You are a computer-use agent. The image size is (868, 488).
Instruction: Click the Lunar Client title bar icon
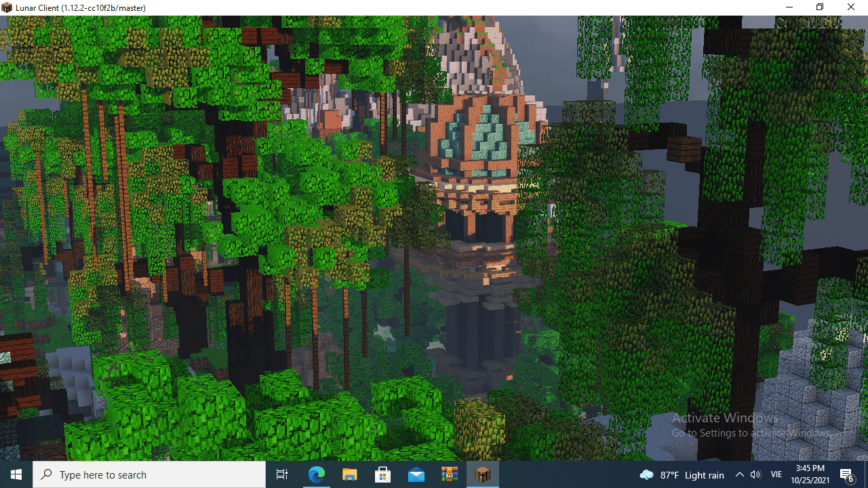pyautogui.click(x=7, y=7)
